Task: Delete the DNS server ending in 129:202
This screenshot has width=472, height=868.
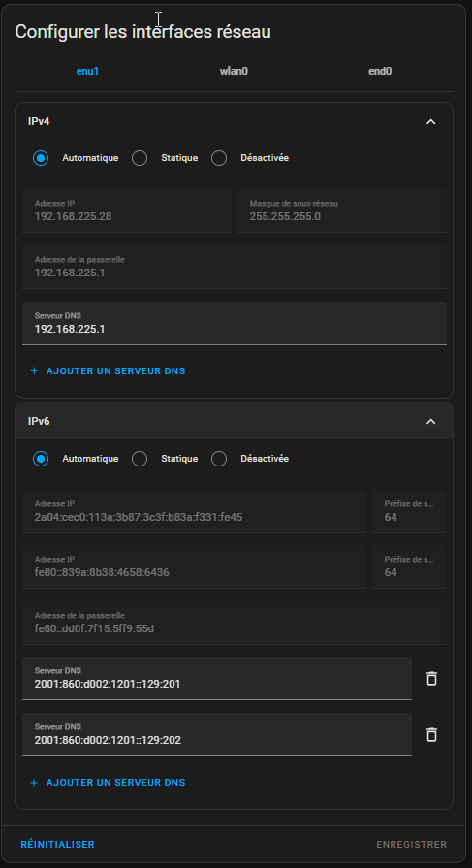Action: click(431, 734)
